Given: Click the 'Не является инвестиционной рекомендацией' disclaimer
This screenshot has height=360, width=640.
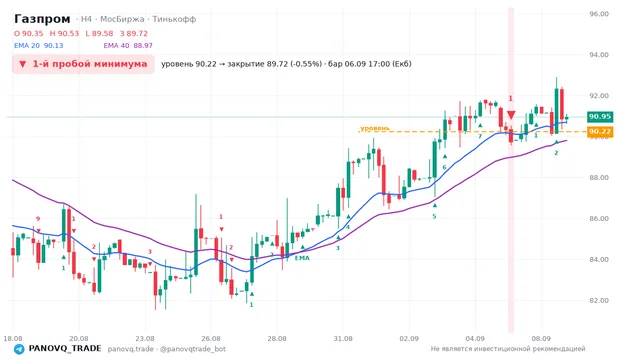Looking at the screenshot, I should coord(508,349).
